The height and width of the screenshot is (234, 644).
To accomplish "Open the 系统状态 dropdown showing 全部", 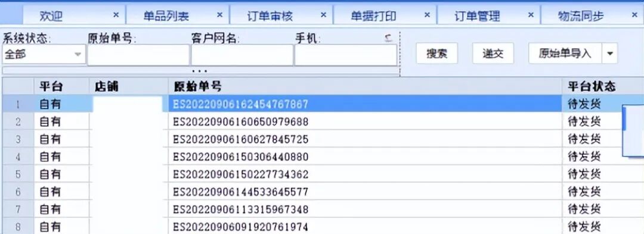I will coord(44,55).
